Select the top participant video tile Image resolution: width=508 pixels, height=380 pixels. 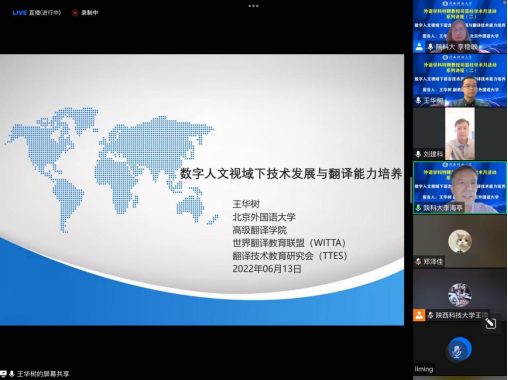460,26
